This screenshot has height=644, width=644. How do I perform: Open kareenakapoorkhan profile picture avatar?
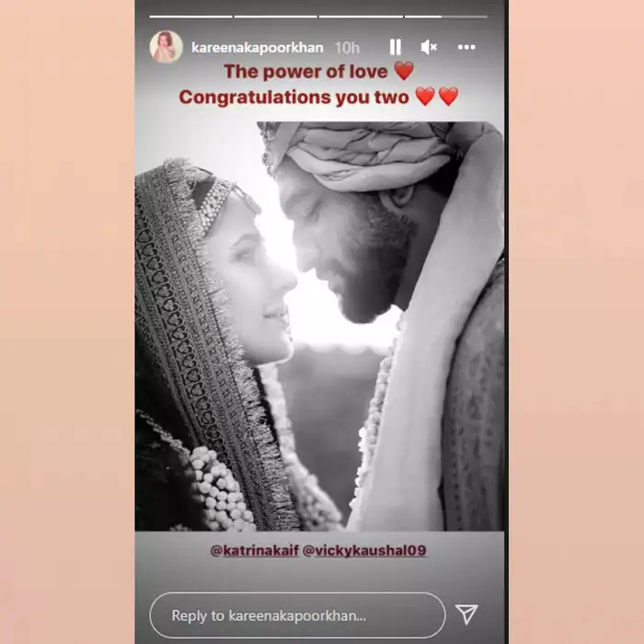coord(166,47)
